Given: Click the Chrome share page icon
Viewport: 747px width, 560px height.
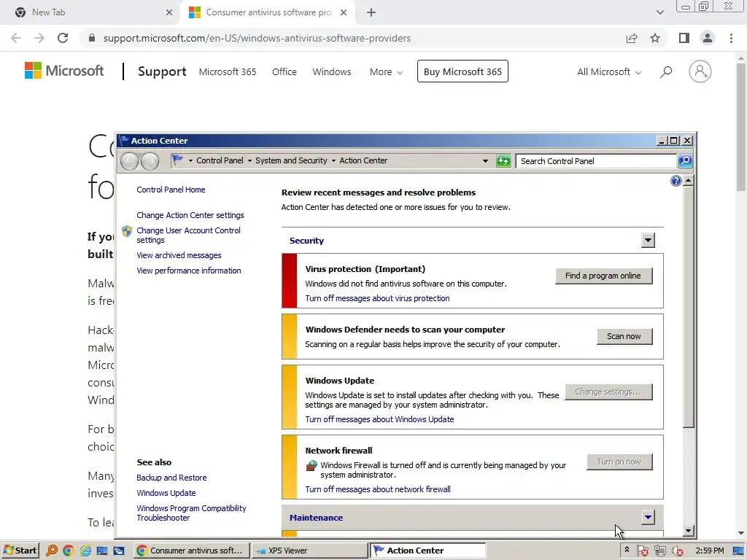Looking at the screenshot, I should (632, 38).
